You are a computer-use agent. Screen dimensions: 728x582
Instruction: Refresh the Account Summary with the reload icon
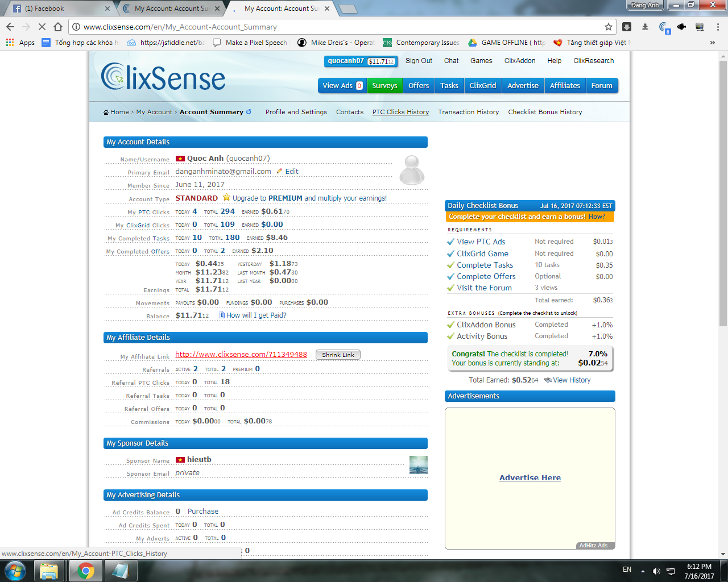click(x=249, y=112)
